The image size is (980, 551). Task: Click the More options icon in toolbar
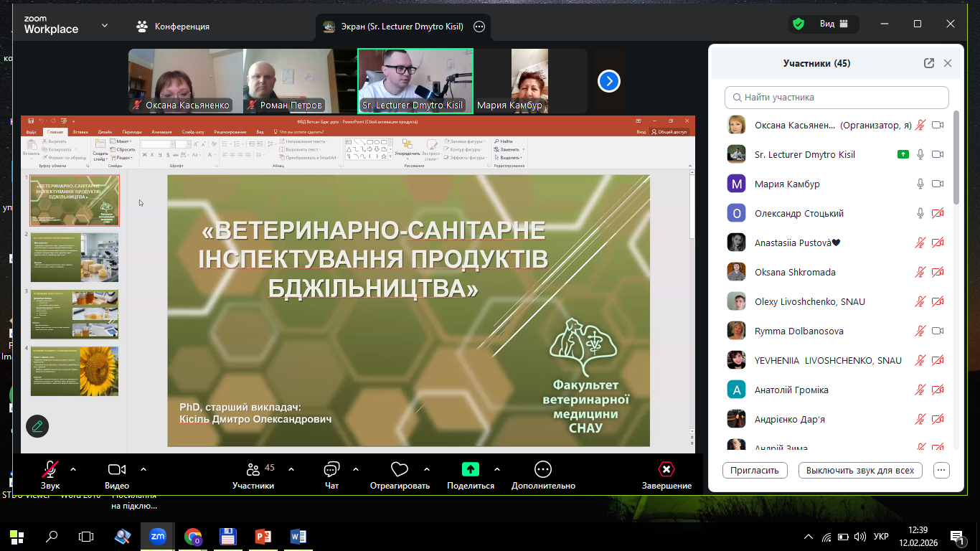coord(543,470)
